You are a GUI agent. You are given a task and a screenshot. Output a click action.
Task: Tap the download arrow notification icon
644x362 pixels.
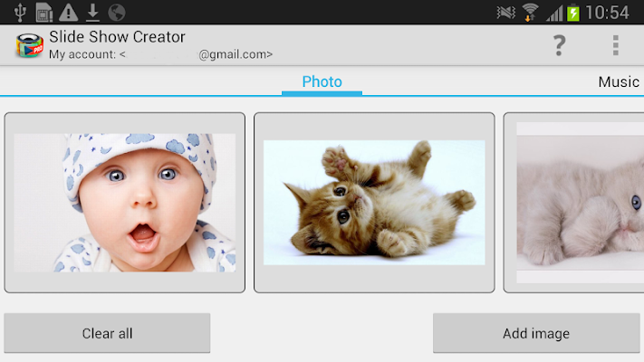[92, 13]
